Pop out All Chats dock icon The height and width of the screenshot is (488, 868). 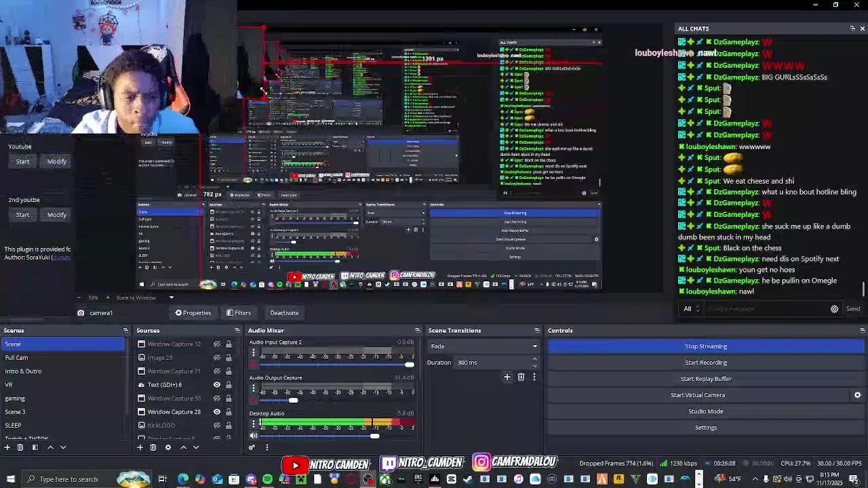pos(852,28)
